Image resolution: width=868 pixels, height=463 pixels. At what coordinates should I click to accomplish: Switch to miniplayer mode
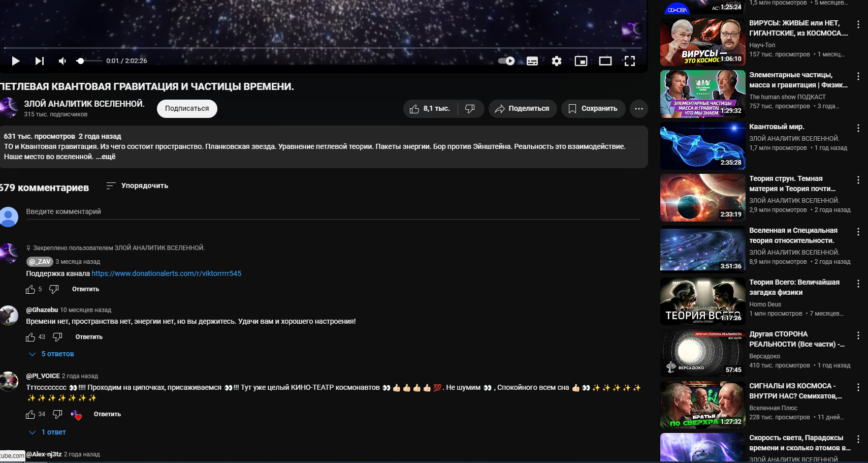pos(581,61)
